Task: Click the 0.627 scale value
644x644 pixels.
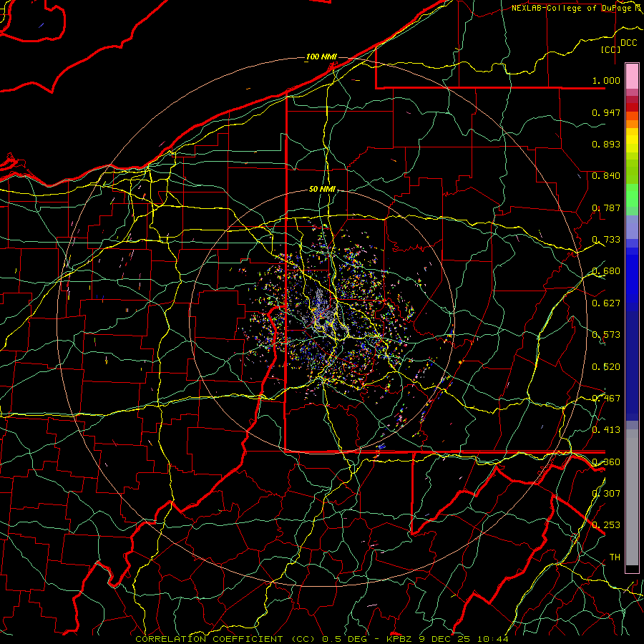Action: click(x=606, y=303)
